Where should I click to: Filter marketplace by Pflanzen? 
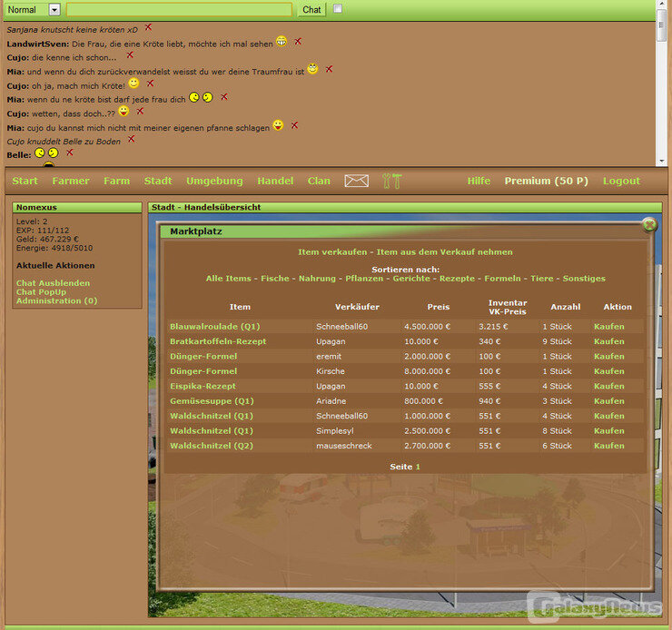coord(364,279)
